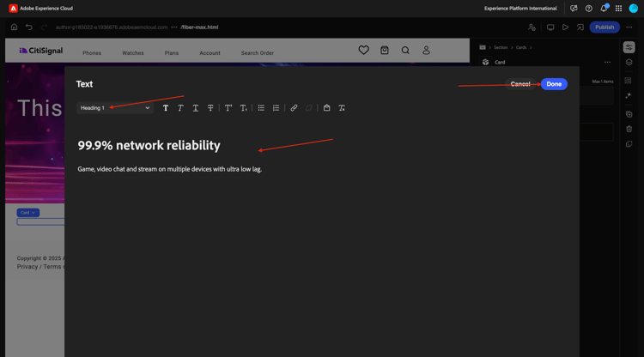
Task: Open the properties panel icon in the right rail
Action: pos(629,47)
